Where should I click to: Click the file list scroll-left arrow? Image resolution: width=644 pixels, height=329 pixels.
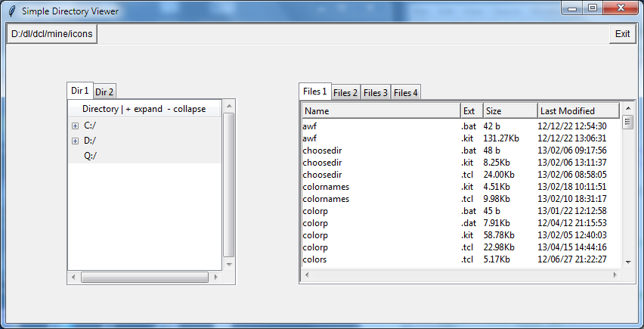306,275
